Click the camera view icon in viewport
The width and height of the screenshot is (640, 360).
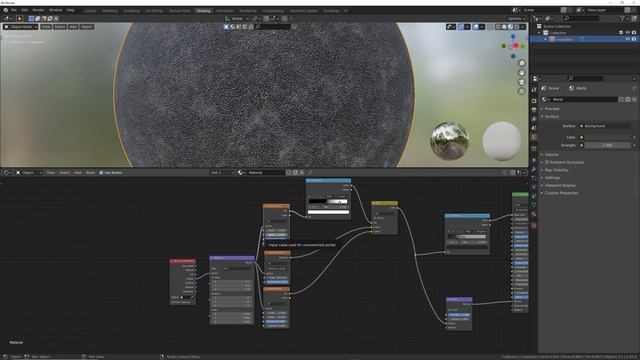click(522, 82)
